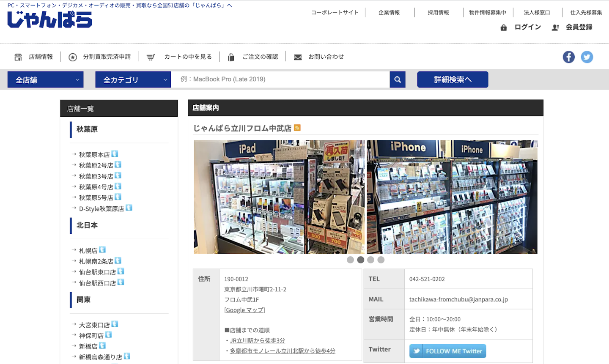Click the star icon beside 分割買取完済申請
The height and width of the screenshot is (364, 609).
[72, 56]
